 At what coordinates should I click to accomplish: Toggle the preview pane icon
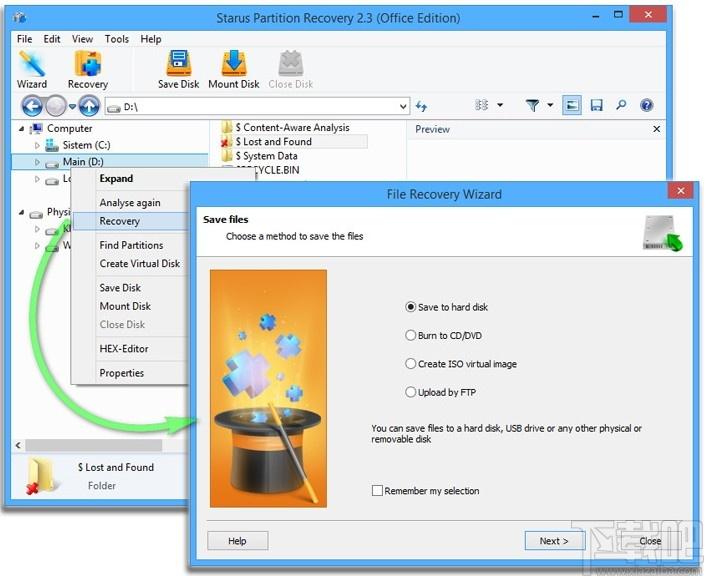[571, 105]
